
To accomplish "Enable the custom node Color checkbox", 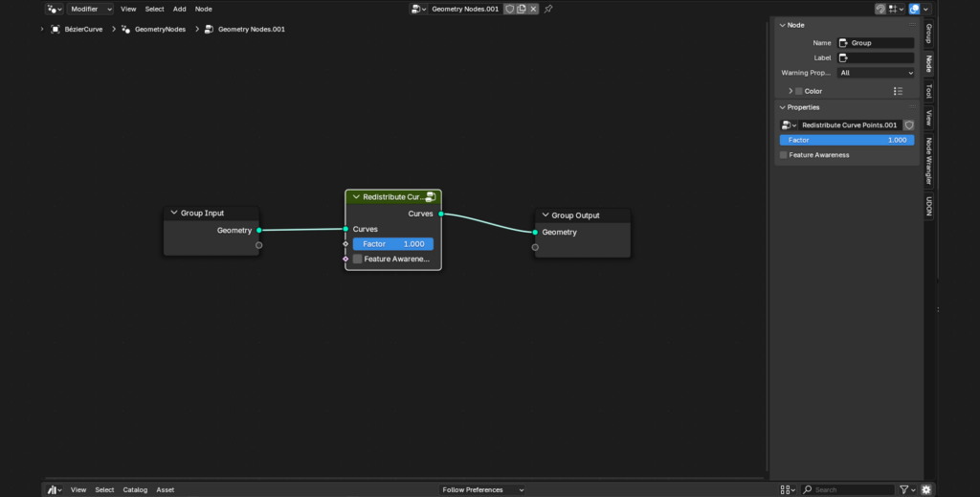I will pos(799,91).
